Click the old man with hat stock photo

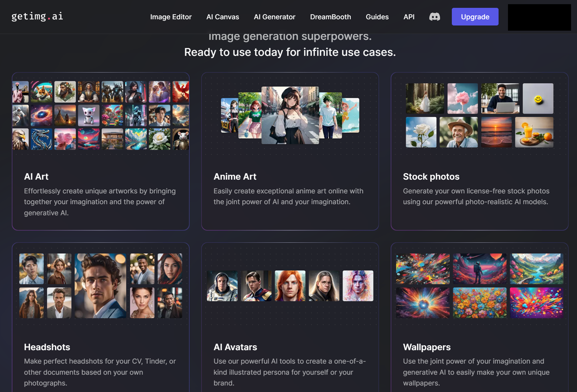pos(458,132)
